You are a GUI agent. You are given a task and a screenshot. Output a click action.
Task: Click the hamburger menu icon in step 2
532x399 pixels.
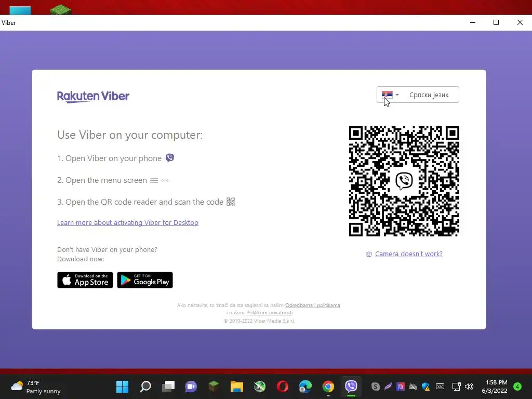pos(154,180)
